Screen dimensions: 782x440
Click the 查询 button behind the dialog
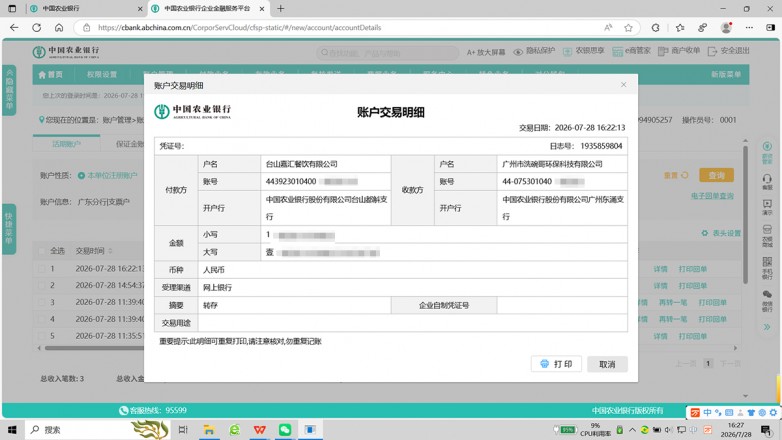coord(716,175)
